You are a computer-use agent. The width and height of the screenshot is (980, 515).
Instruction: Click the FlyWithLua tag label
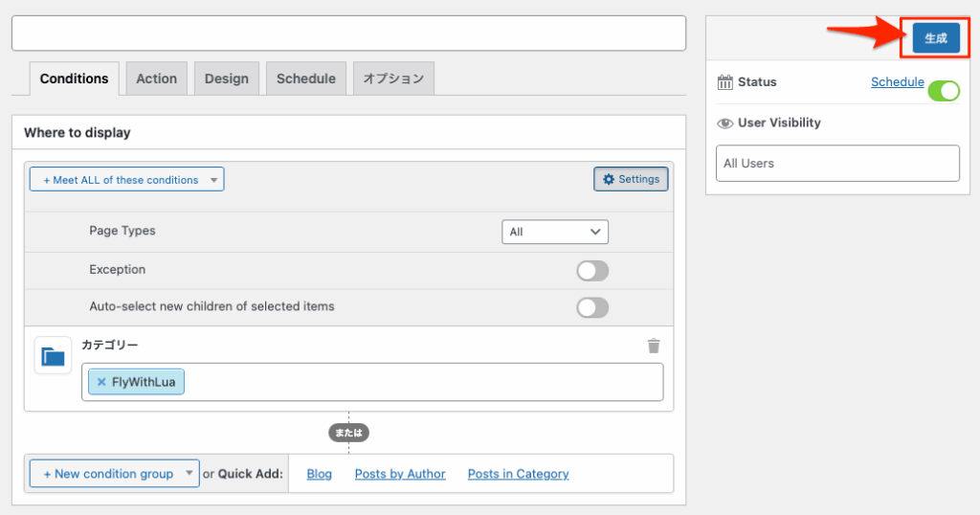(144, 382)
